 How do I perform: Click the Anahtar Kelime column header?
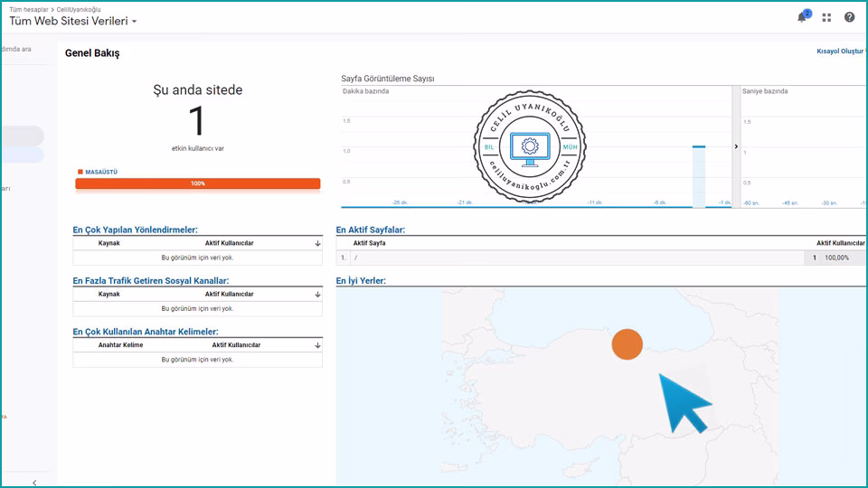click(x=120, y=344)
